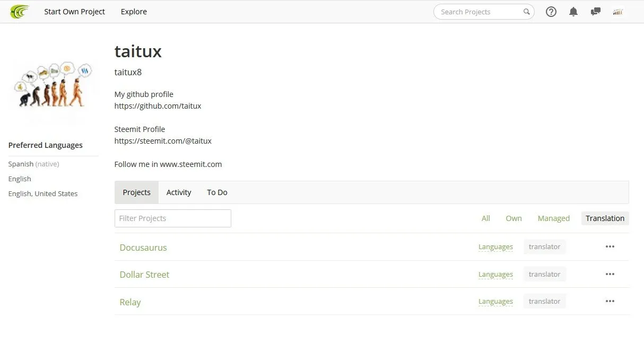Click the search magnifier icon
This screenshot has height=353, width=644.
coord(526,12)
